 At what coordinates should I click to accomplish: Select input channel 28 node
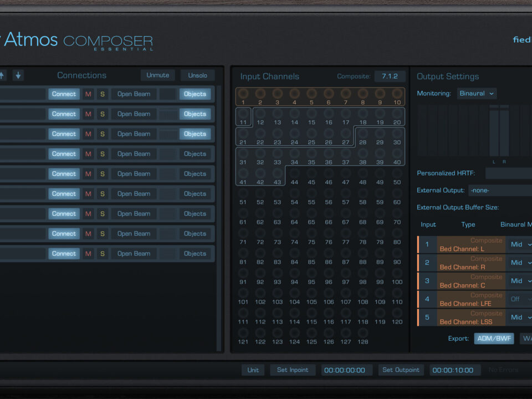362,134
